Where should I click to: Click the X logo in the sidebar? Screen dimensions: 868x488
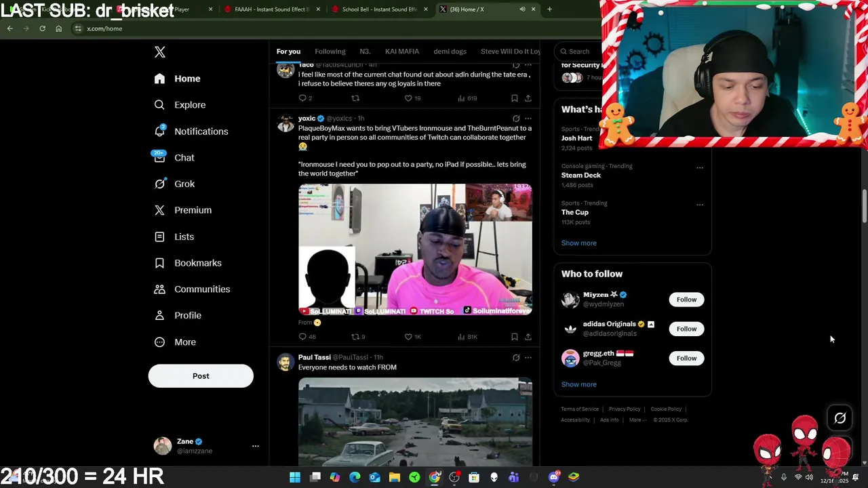pos(159,52)
